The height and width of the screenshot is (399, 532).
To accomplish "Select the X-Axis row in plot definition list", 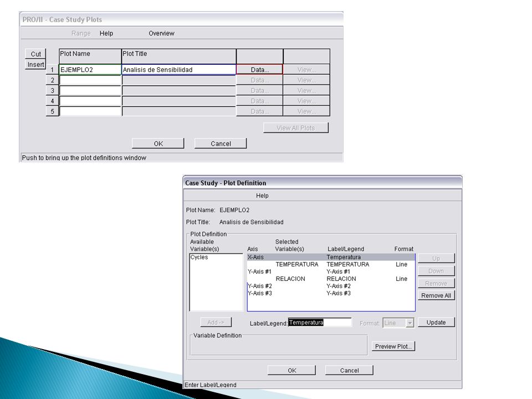I will [x=331, y=257].
